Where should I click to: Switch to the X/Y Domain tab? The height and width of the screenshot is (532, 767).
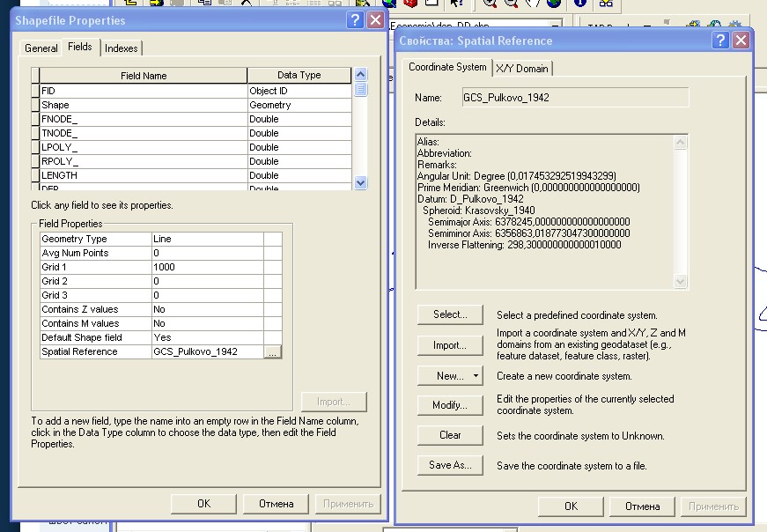click(521, 68)
